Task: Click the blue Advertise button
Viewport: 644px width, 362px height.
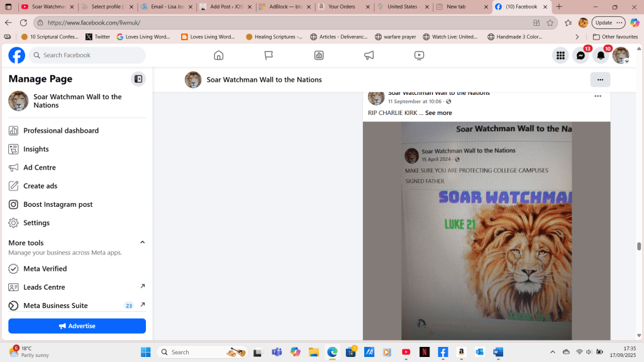Action: click(77, 326)
